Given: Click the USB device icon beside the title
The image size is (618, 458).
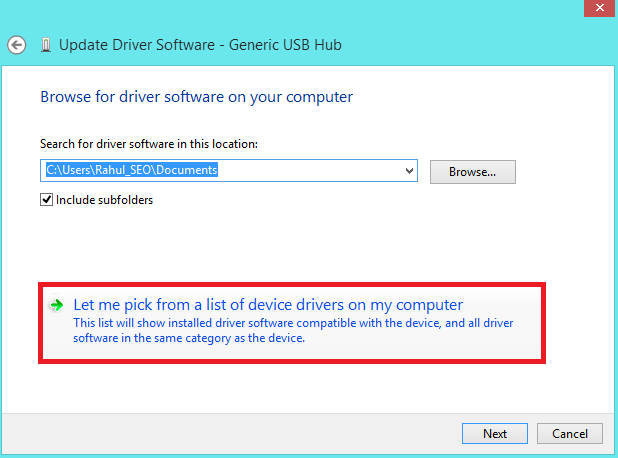Looking at the screenshot, I should click(x=45, y=45).
